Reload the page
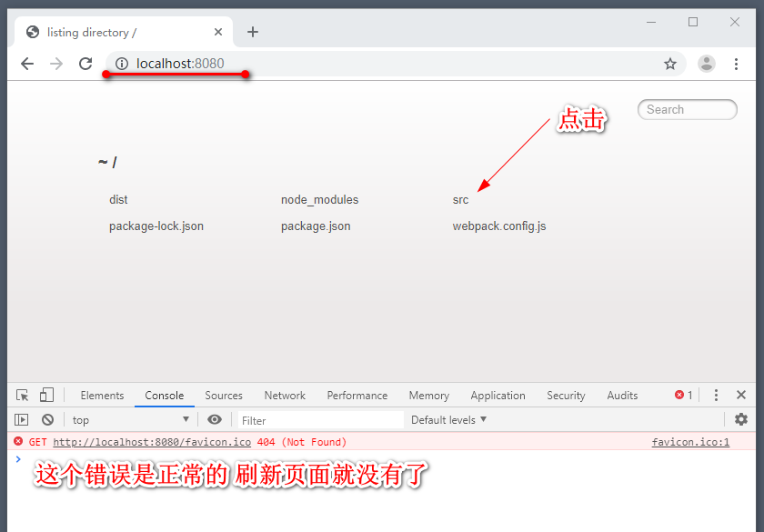Image resolution: width=764 pixels, height=532 pixels. (85, 64)
